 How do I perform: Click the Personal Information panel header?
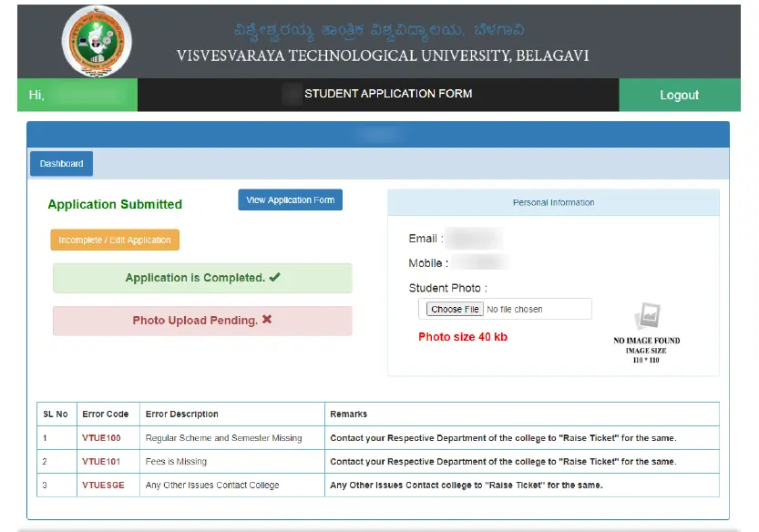click(x=553, y=202)
